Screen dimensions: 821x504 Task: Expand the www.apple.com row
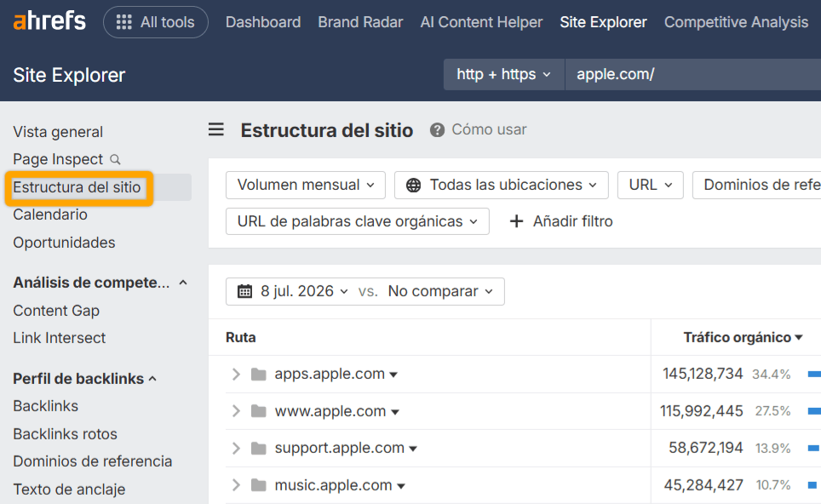click(x=236, y=411)
